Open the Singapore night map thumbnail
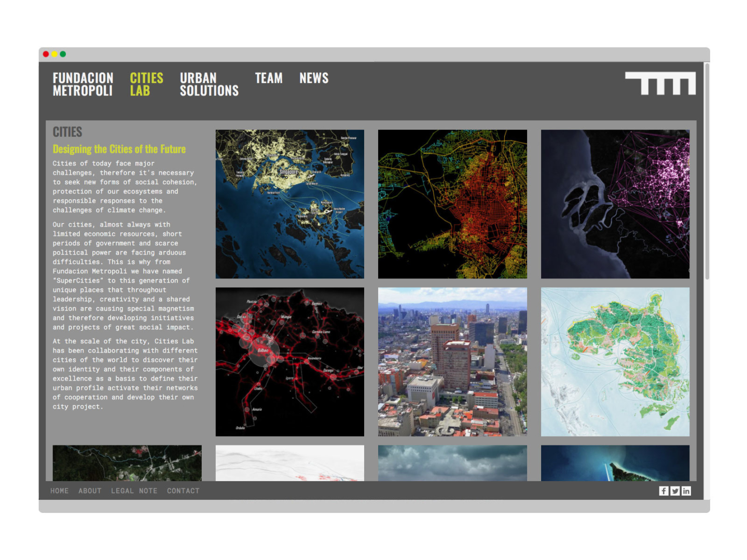This screenshot has height=560, width=747. click(x=290, y=204)
